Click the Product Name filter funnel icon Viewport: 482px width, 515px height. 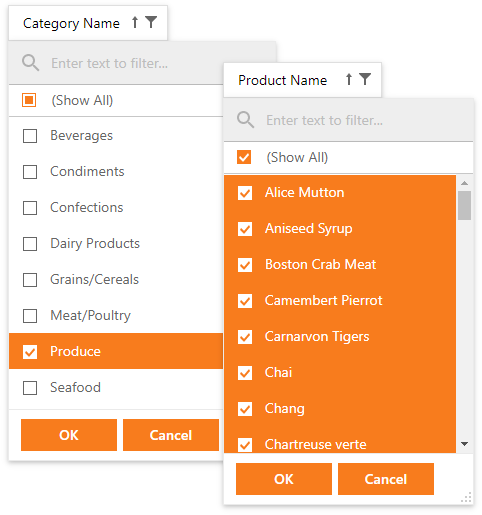click(x=365, y=79)
